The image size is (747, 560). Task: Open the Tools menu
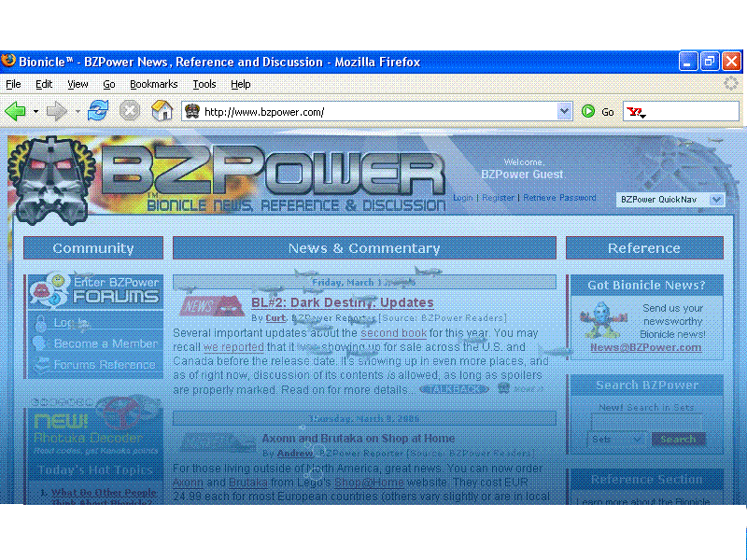pos(204,84)
